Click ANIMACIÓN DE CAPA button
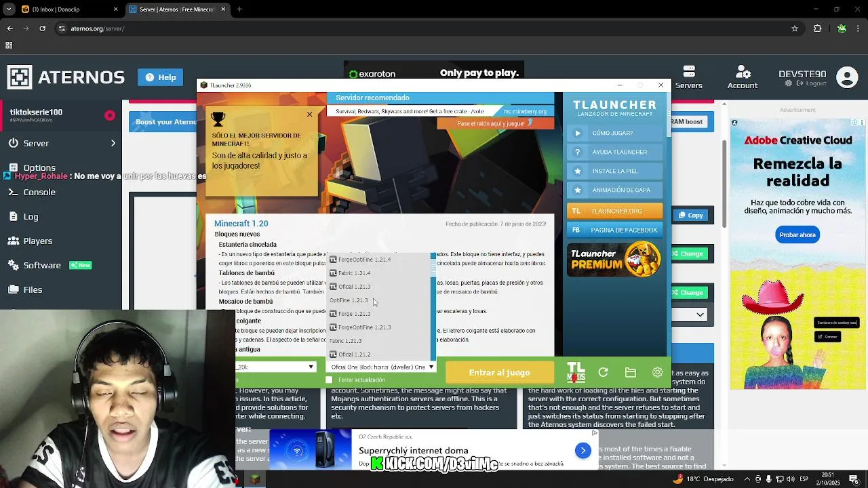This screenshot has width=868, height=488. pyautogui.click(x=614, y=190)
